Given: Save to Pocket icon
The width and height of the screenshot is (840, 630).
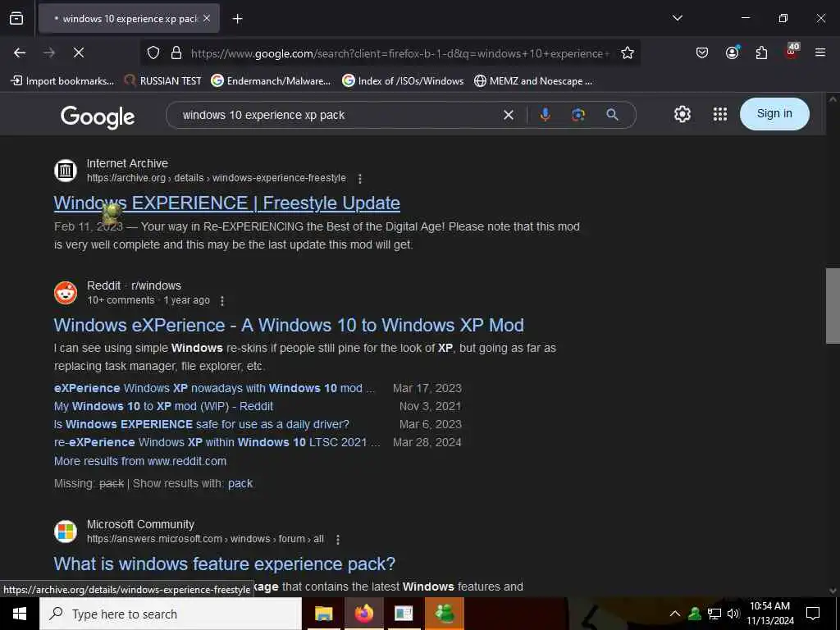Looking at the screenshot, I should 702,52.
